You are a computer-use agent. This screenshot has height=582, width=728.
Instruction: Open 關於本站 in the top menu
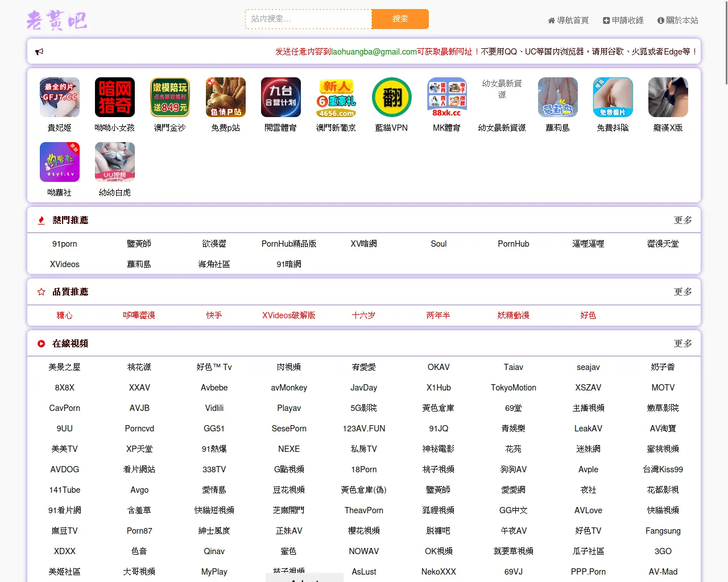(682, 20)
